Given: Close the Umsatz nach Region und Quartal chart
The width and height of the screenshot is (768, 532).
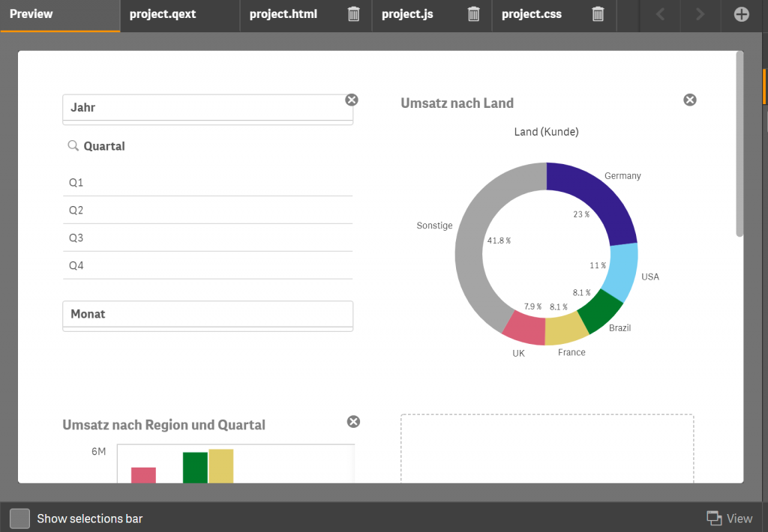Looking at the screenshot, I should click(353, 421).
